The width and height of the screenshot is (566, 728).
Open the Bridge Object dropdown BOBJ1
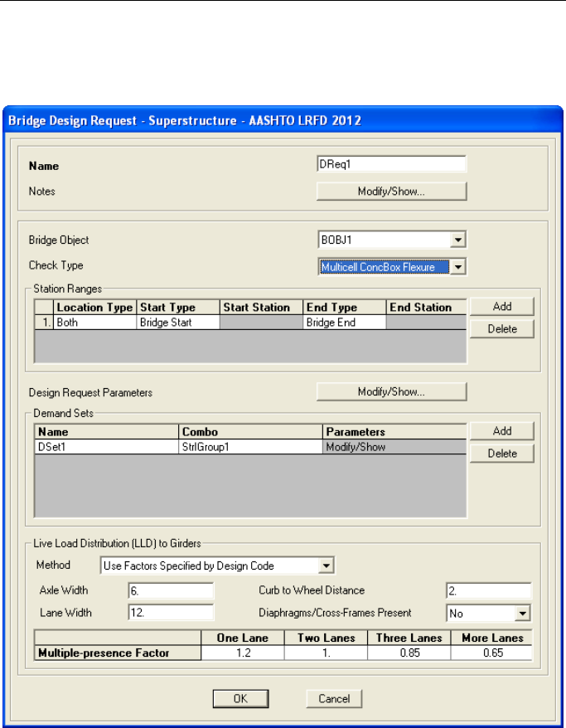click(392, 240)
